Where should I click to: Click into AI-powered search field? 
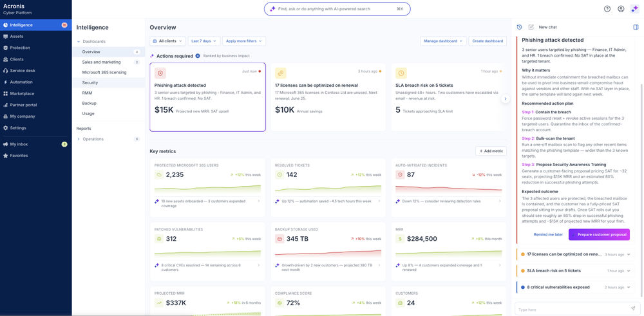[337, 9]
